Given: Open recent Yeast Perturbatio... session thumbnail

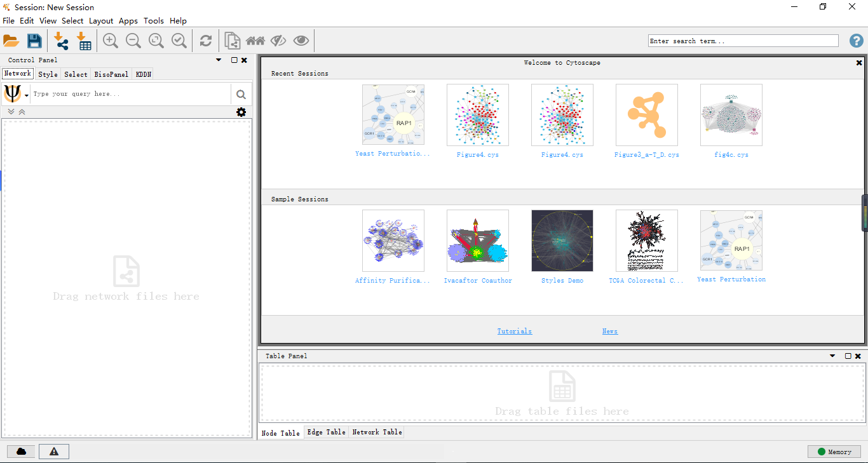Looking at the screenshot, I should tap(393, 115).
